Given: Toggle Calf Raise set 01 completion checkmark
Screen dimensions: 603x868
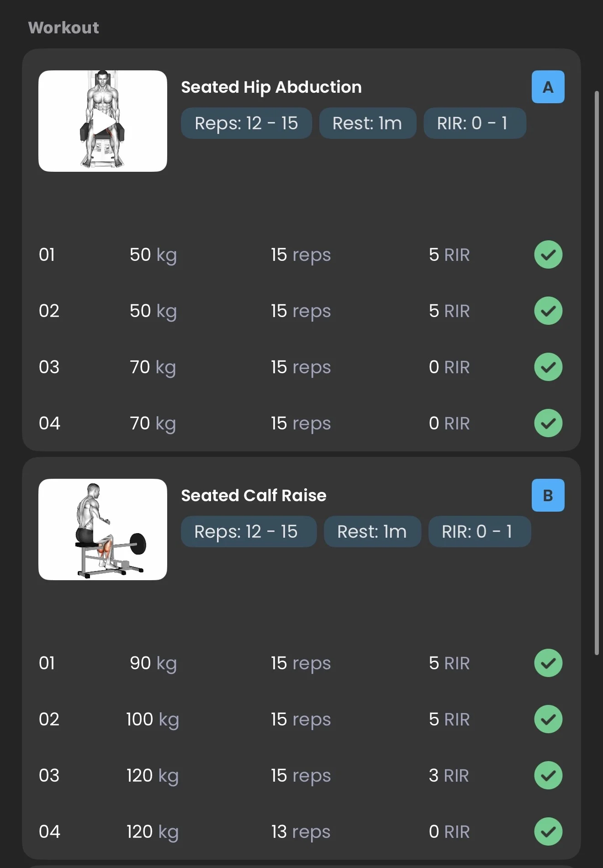Looking at the screenshot, I should [x=548, y=663].
